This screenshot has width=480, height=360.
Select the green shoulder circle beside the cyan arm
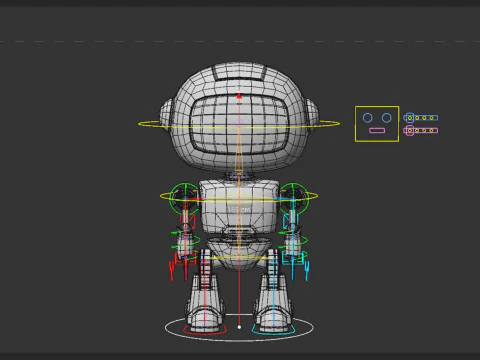pyautogui.click(x=294, y=198)
